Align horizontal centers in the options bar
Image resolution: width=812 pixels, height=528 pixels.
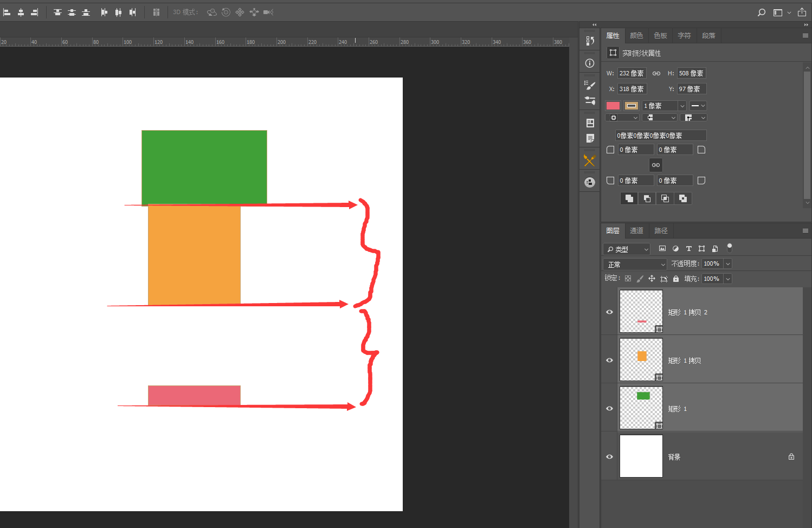[21, 12]
